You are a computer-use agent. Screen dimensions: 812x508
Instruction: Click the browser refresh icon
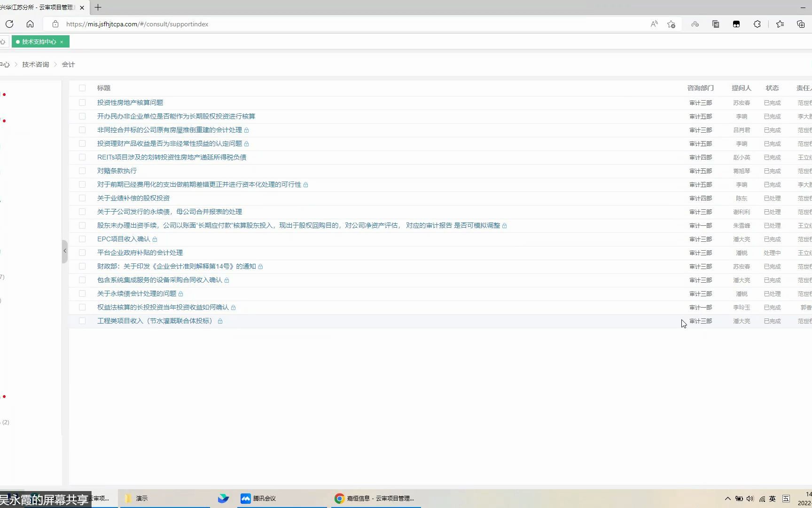(9, 24)
